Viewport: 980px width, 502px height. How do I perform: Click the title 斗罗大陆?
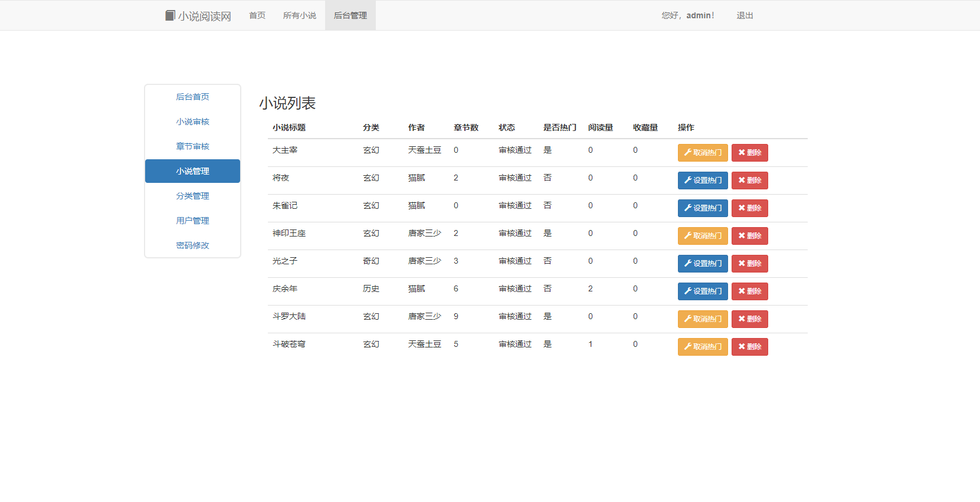[289, 317]
